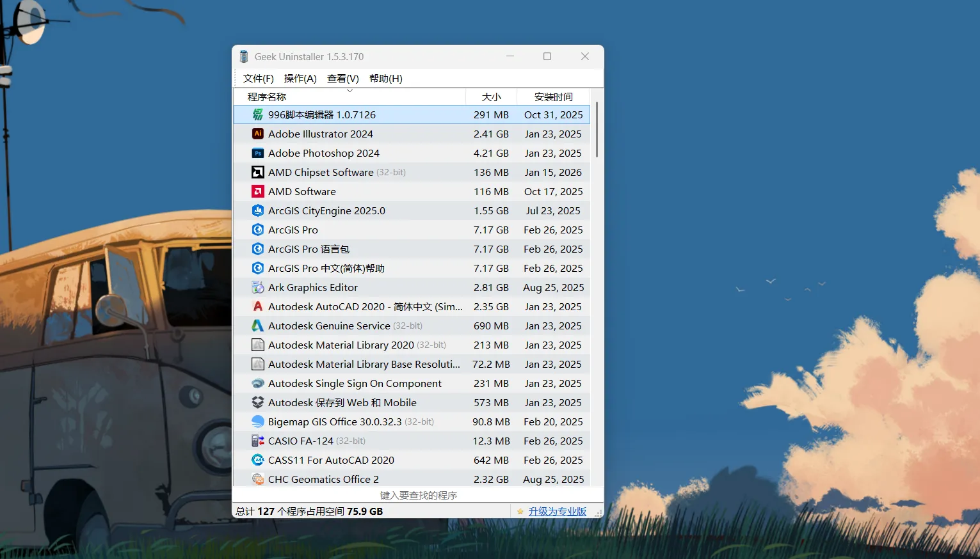Click the Autodesk 保存到 Web 和 Mobile icon
980x559 pixels.
(x=258, y=402)
